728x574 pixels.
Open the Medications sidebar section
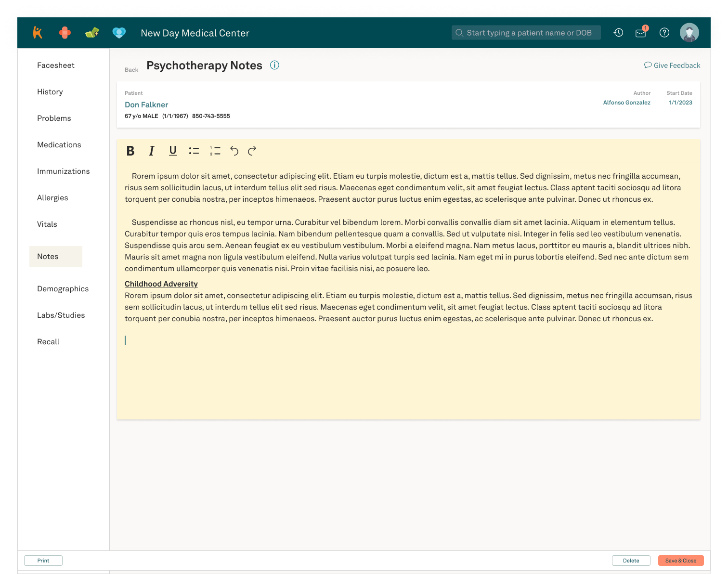point(59,145)
